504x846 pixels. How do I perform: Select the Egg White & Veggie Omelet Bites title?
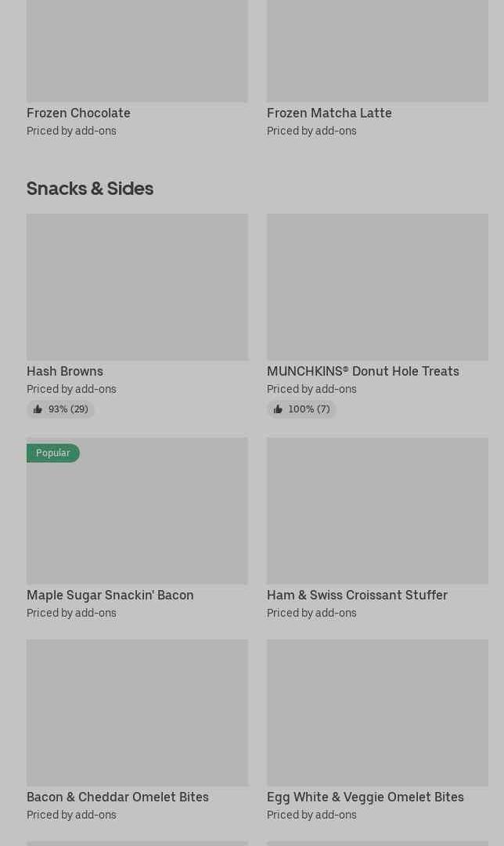tap(365, 797)
